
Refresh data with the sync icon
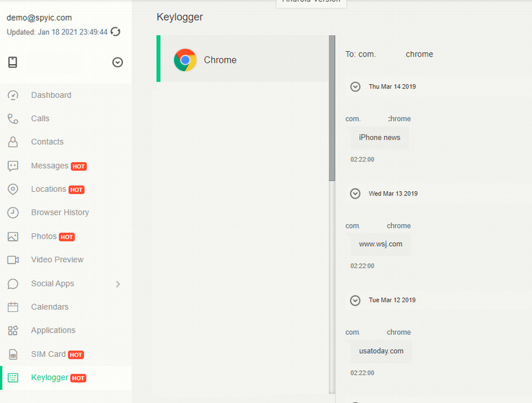115,32
